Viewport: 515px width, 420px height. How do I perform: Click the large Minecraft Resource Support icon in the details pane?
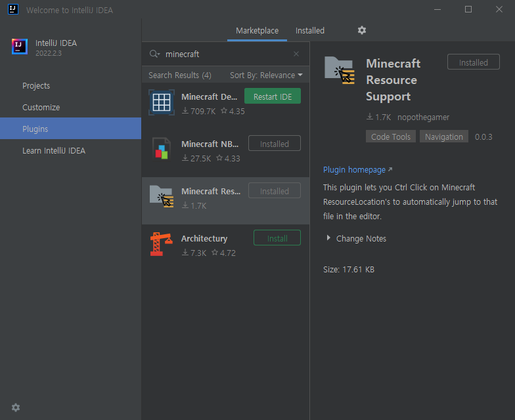pos(340,70)
